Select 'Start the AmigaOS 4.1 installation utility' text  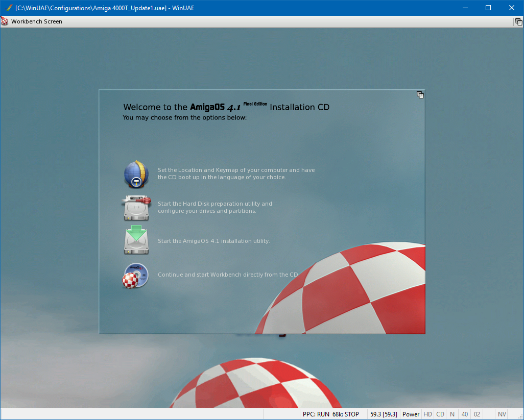pos(213,241)
